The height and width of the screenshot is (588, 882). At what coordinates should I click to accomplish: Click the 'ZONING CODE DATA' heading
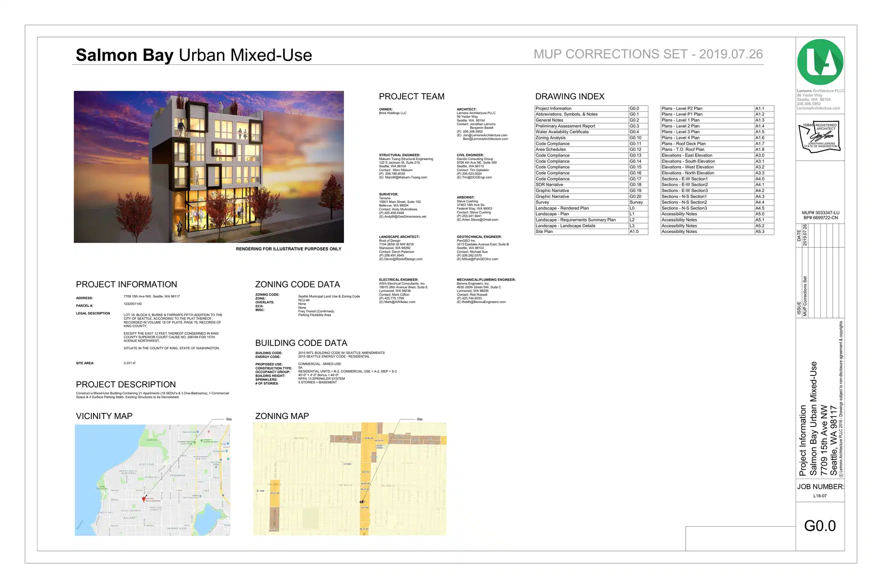pos(298,285)
